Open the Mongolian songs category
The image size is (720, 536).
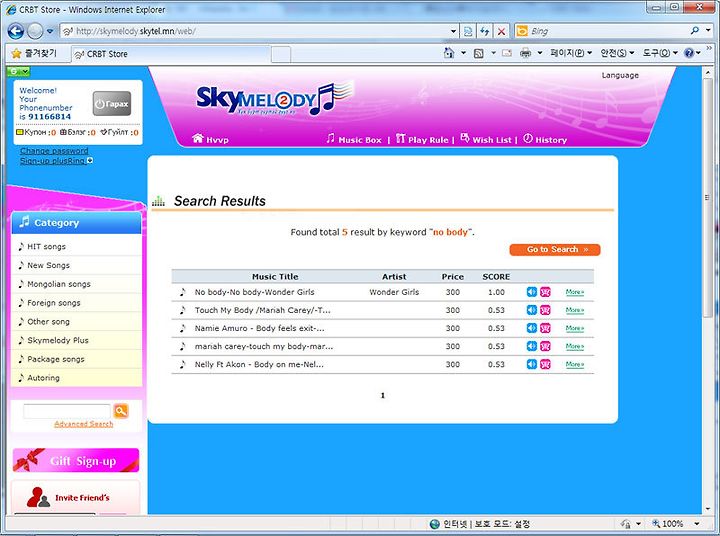(x=77, y=284)
